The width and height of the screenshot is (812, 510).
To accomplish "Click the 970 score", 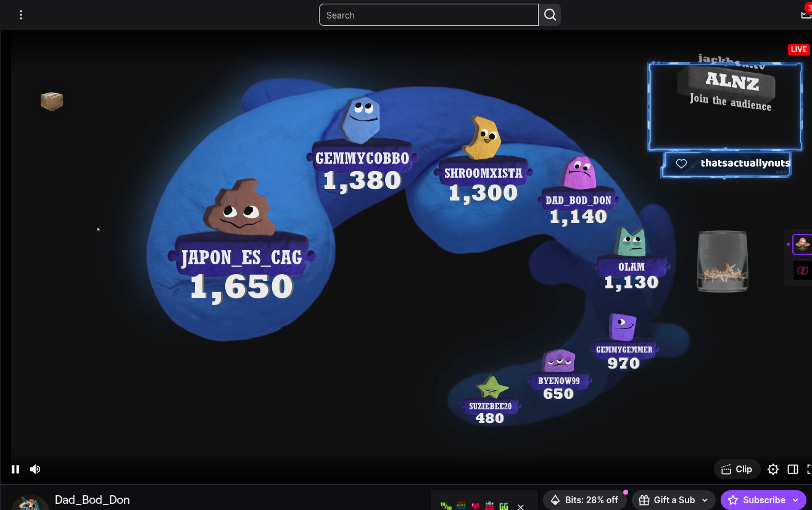I will (623, 363).
